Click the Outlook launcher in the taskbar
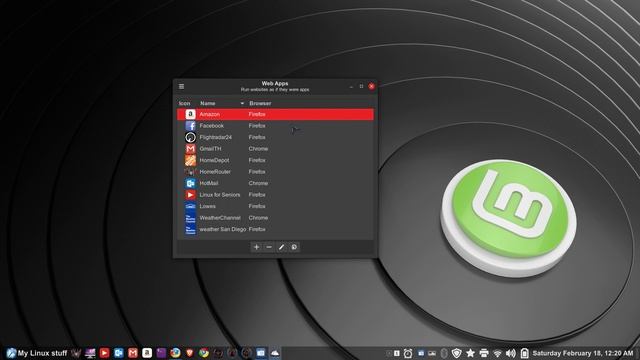This screenshot has height=360, width=640. (119, 353)
